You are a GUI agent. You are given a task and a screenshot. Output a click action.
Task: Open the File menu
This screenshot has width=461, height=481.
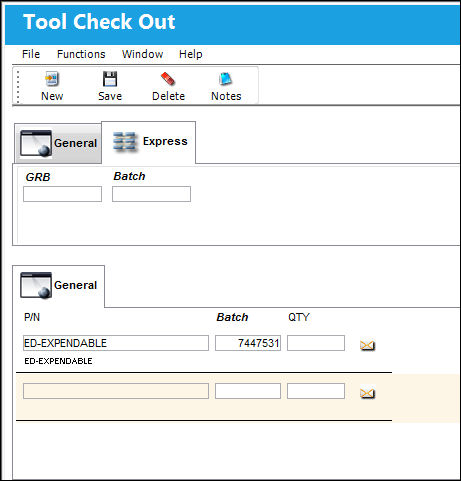(x=31, y=54)
